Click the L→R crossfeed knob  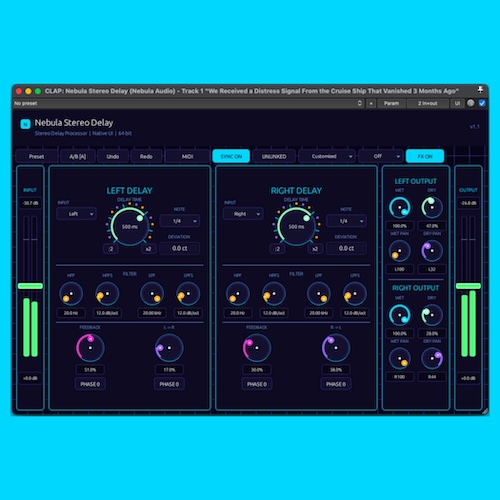[x=169, y=348]
